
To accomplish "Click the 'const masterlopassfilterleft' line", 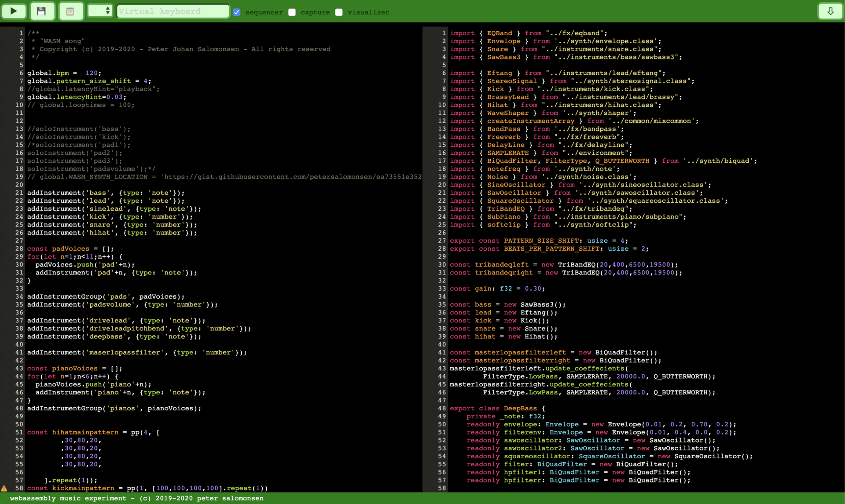I will 554,352.
